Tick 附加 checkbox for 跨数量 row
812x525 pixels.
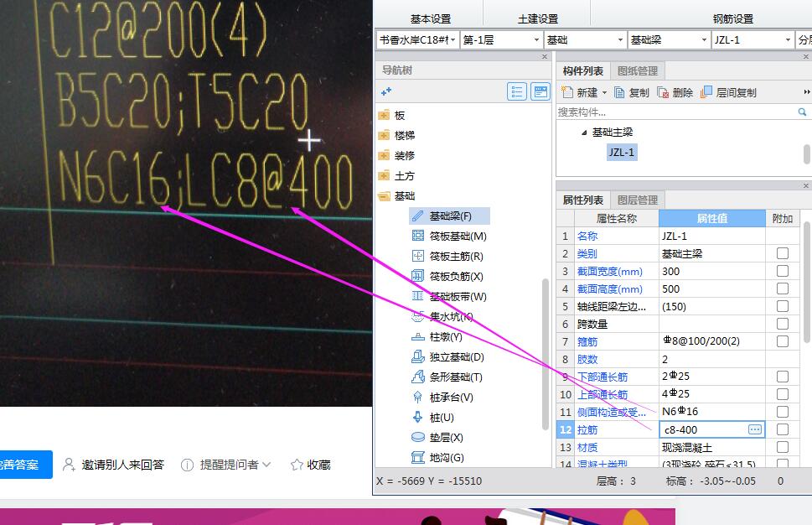783,324
